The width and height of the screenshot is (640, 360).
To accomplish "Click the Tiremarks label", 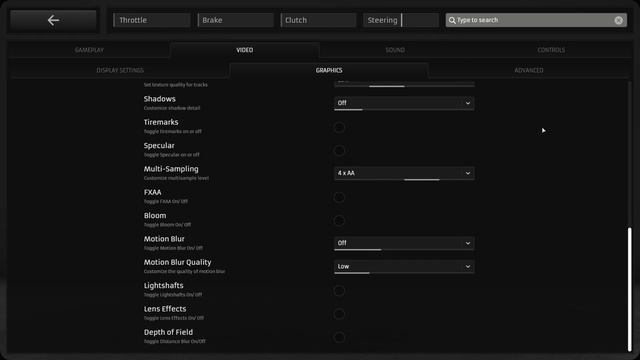I will (161, 122).
